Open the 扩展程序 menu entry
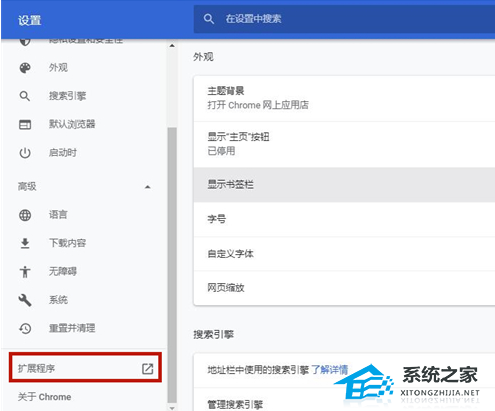The image size is (495, 411). [x=85, y=367]
